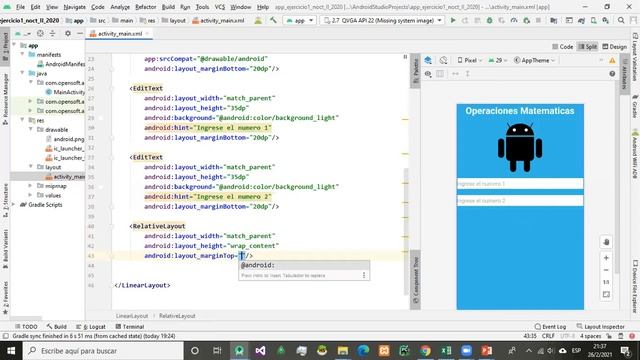
Task: Open the API 29 version dropdown
Action: (x=498, y=60)
